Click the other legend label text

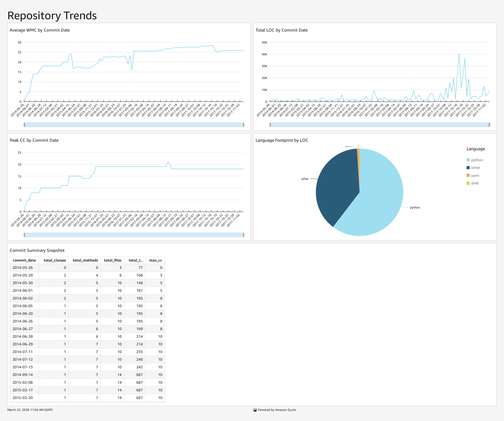pyautogui.click(x=475, y=168)
